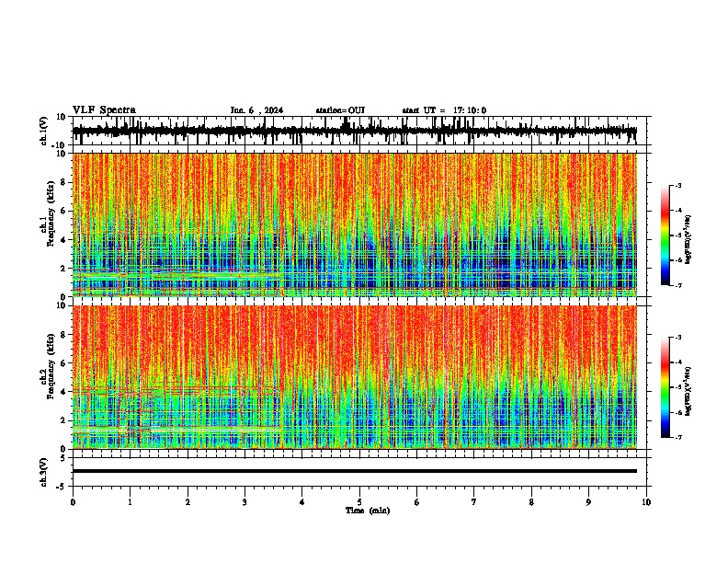This screenshot has height=563, width=728.
Task: Click the time axis tick label 9
Action: point(588,502)
